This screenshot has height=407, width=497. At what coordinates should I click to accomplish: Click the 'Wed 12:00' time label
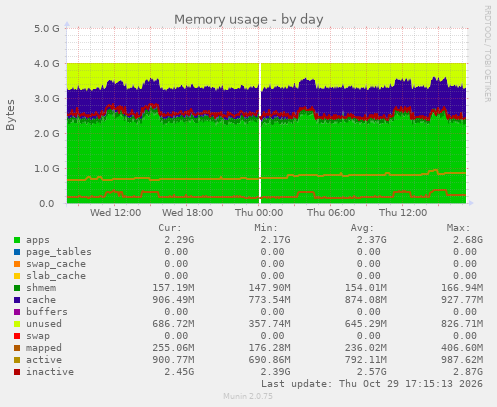[115, 213]
